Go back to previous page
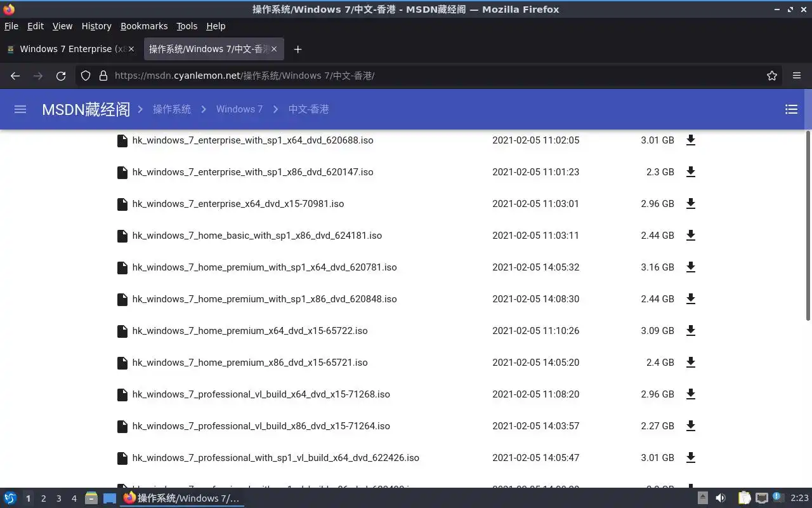This screenshot has height=508, width=812. point(15,76)
